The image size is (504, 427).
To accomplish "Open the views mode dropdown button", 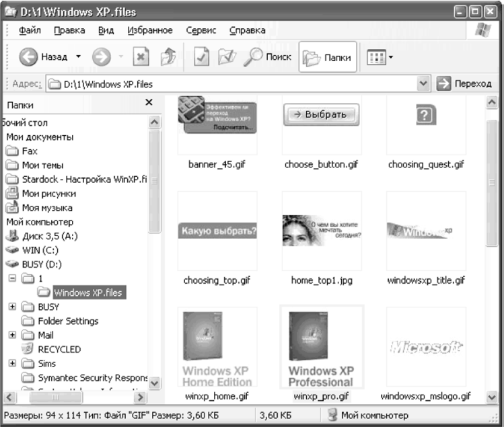I will tap(380, 58).
